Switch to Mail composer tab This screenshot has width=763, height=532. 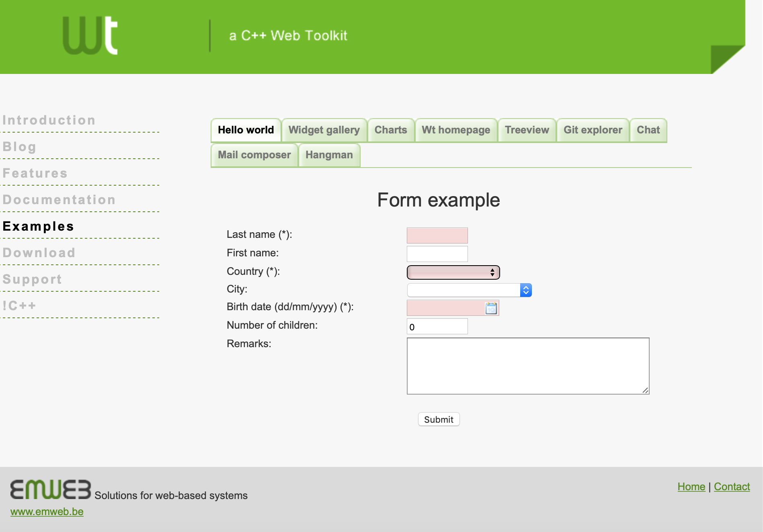tap(254, 155)
